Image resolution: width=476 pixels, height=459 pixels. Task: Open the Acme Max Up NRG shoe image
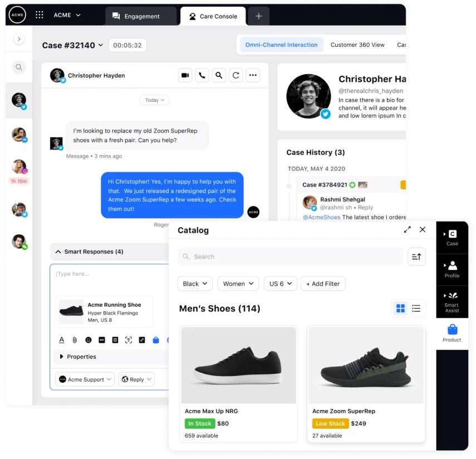(239, 365)
